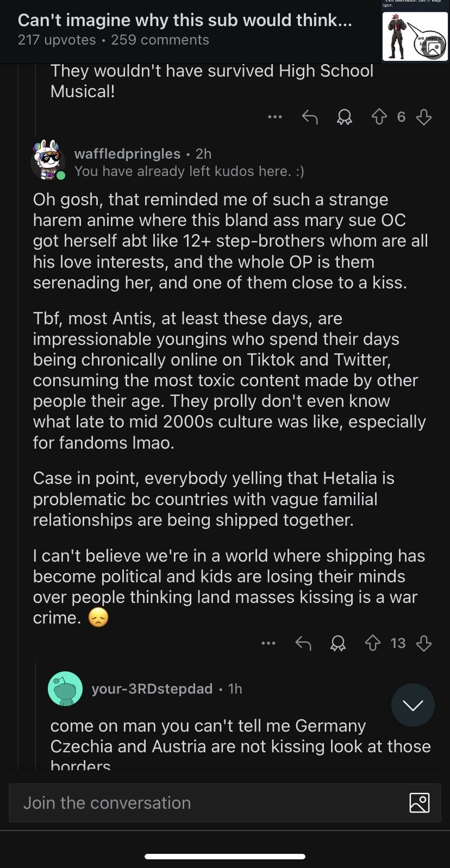Screen dimensions: 450x868
Task: Tap your-3RDstepdad's green avatar
Action: (x=65, y=689)
